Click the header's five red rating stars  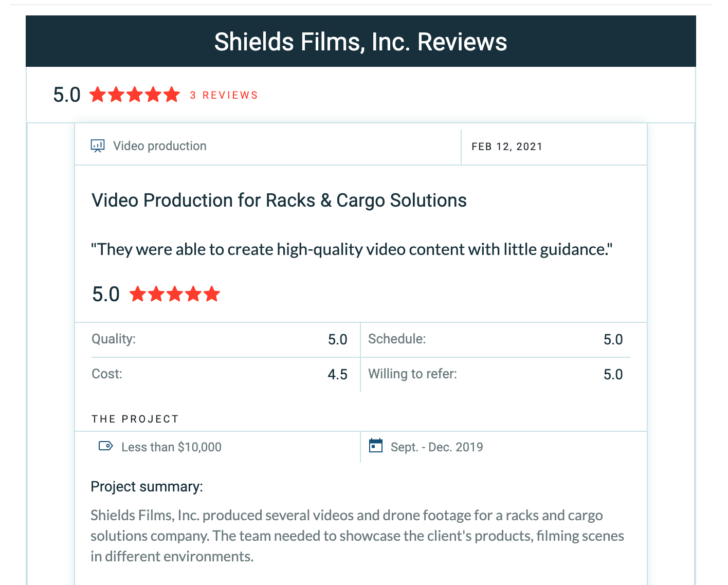click(x=135, y=95)
